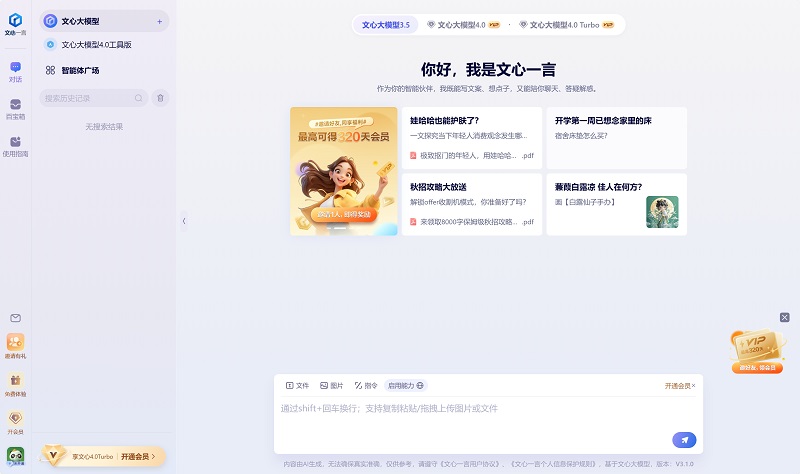800x474 pixels.
Task: Open 文心大模型 item in sidebar
Action: pos(104,21)
